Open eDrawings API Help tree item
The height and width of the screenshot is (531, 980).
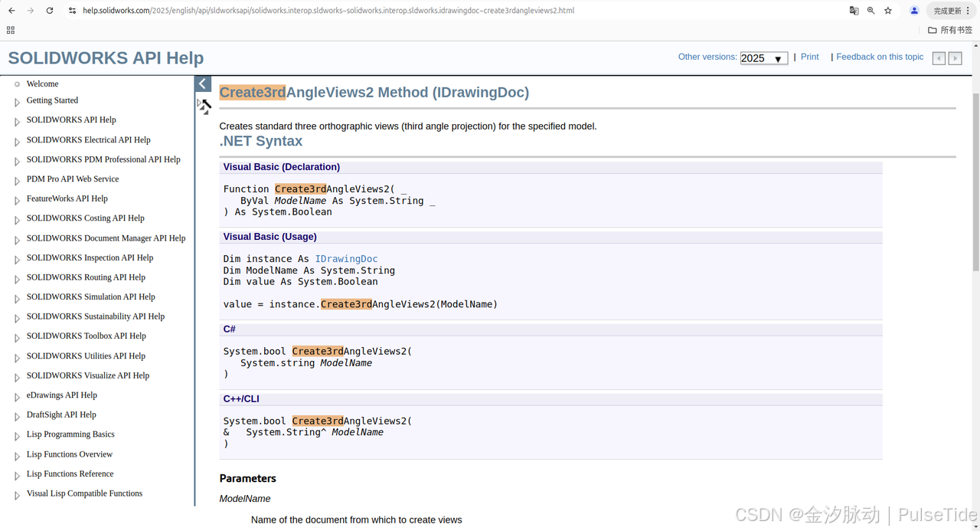62,395
